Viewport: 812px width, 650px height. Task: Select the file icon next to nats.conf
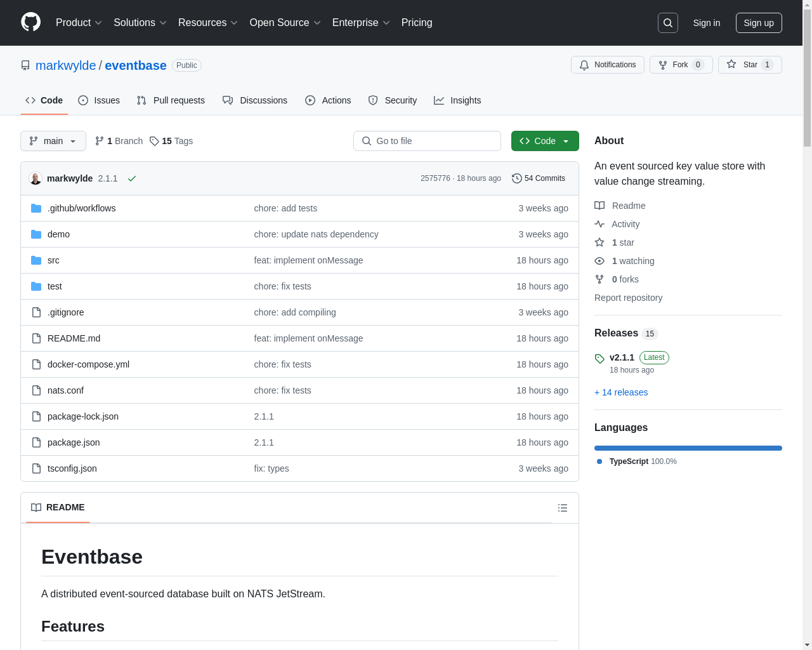click(36, 390)
